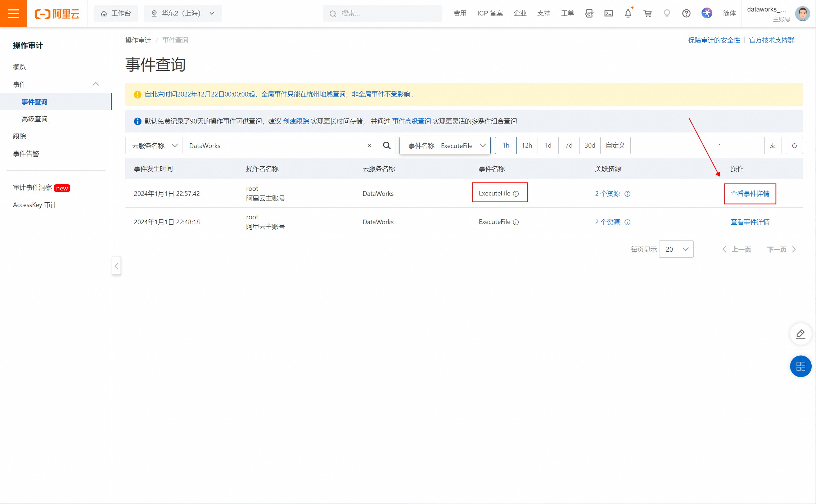Open the help question mark icon
The image size is (816, 504).
pyautogui.click(x=686, y=13)
